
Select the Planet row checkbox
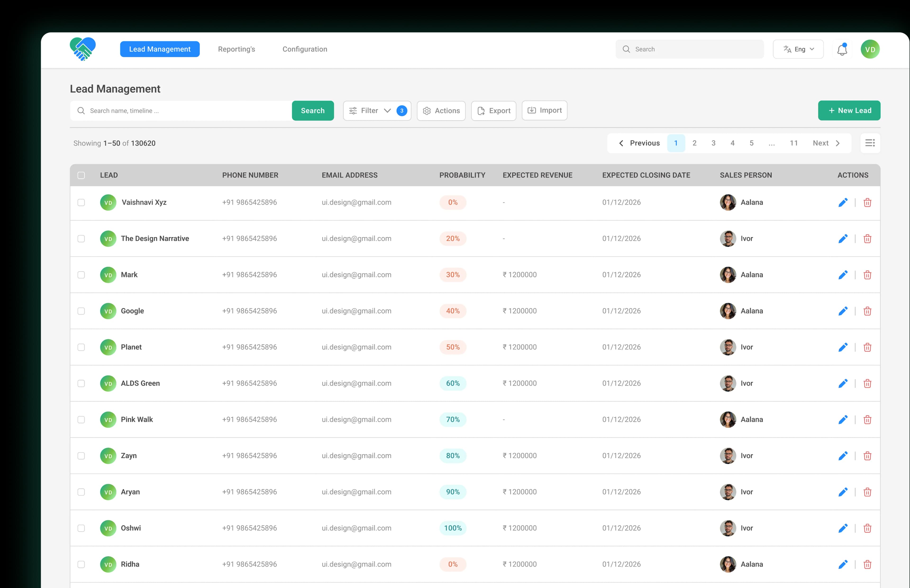click(81, 348)
